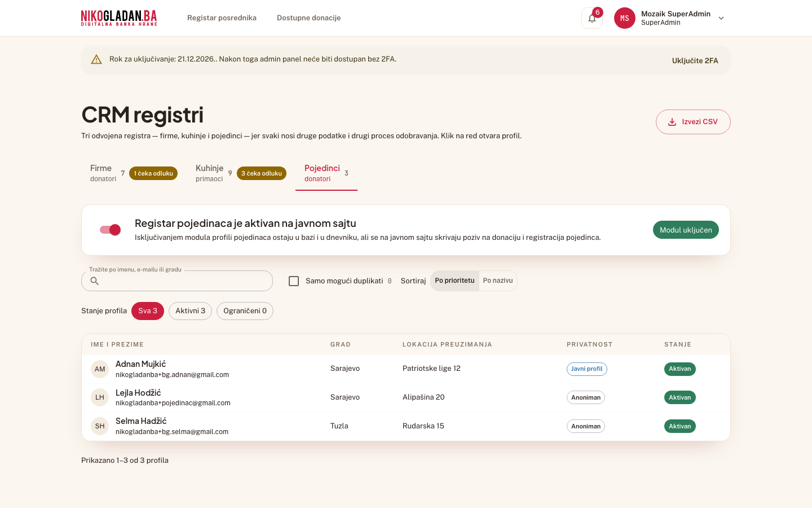Click the Patriotske lige 12 location cell
812x508 pixels.
(x=431, y=369)
